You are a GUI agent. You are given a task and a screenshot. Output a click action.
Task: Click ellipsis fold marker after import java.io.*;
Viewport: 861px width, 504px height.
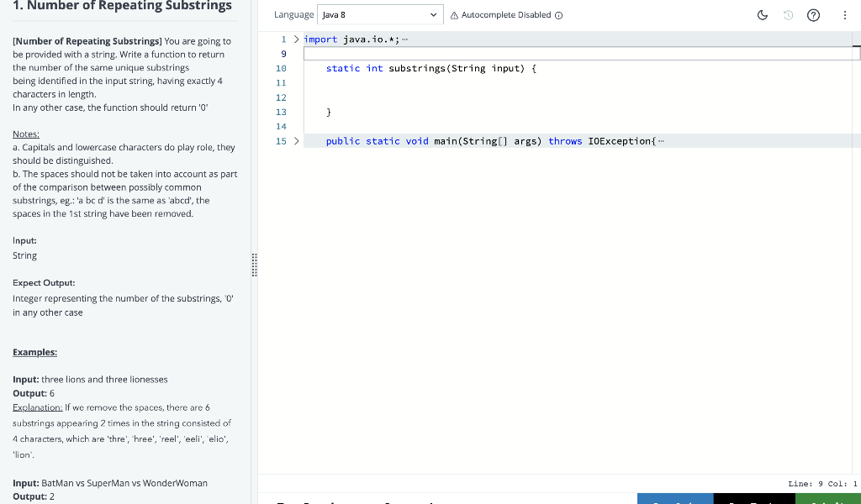(x=404, y=39)
